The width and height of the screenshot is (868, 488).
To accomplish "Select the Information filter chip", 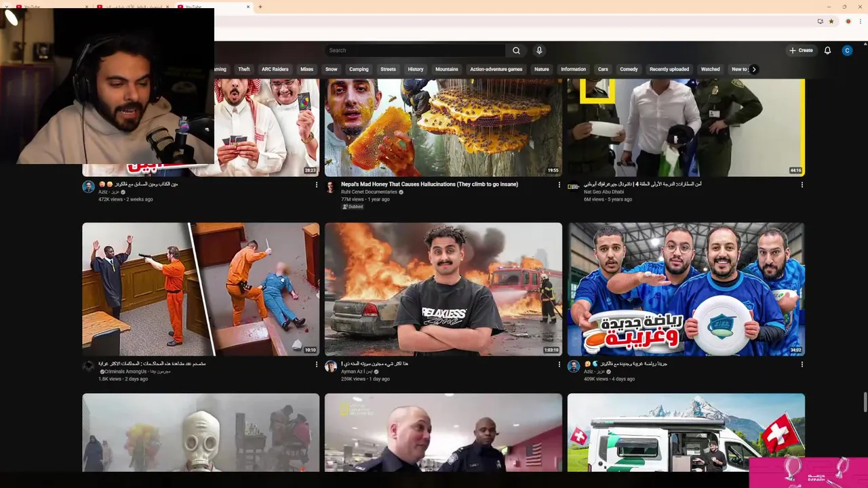I will (573, 69).
